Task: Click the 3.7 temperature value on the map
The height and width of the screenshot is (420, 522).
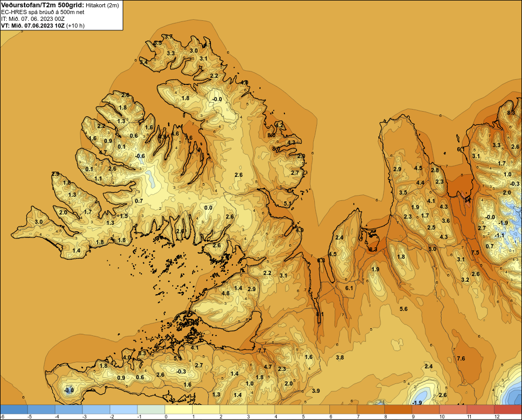Action: pyautogui.click(x=169, y=37)
